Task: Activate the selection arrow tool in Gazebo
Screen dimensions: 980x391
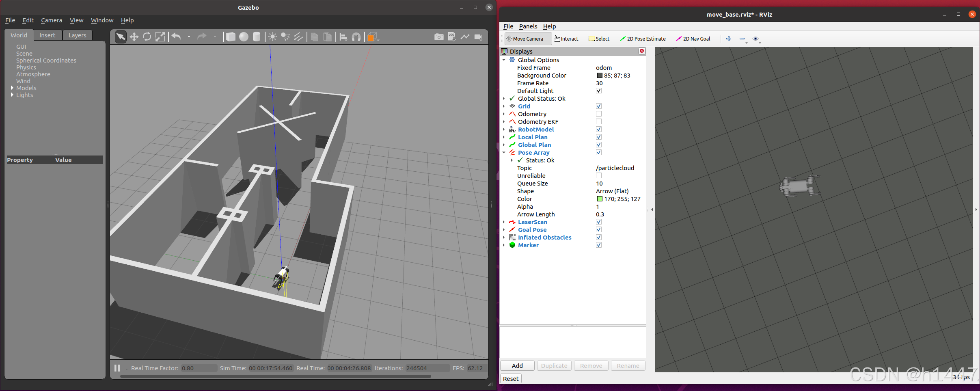Action: tap(121, 37)
